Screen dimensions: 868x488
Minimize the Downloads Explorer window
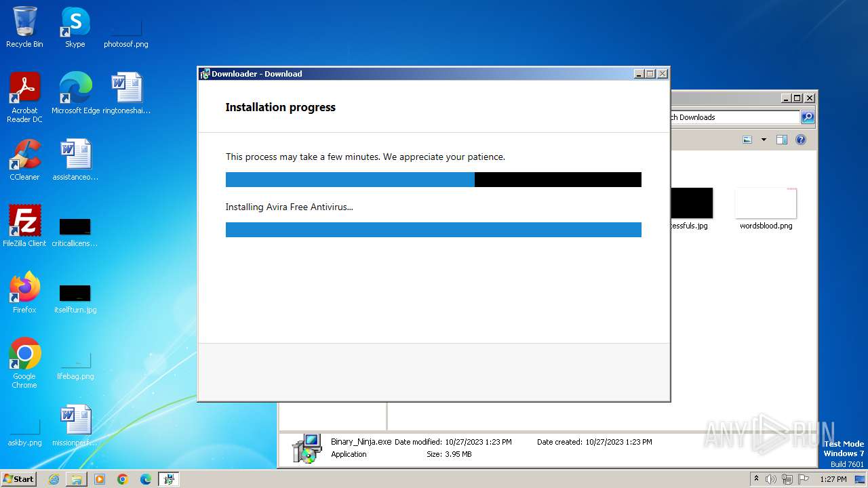785,98
